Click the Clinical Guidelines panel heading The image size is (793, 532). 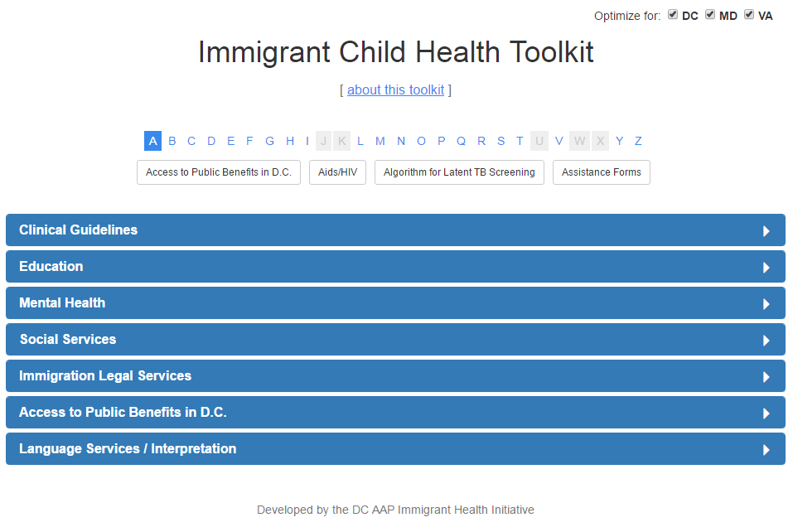pyautogui.click(x=395, y=230)
